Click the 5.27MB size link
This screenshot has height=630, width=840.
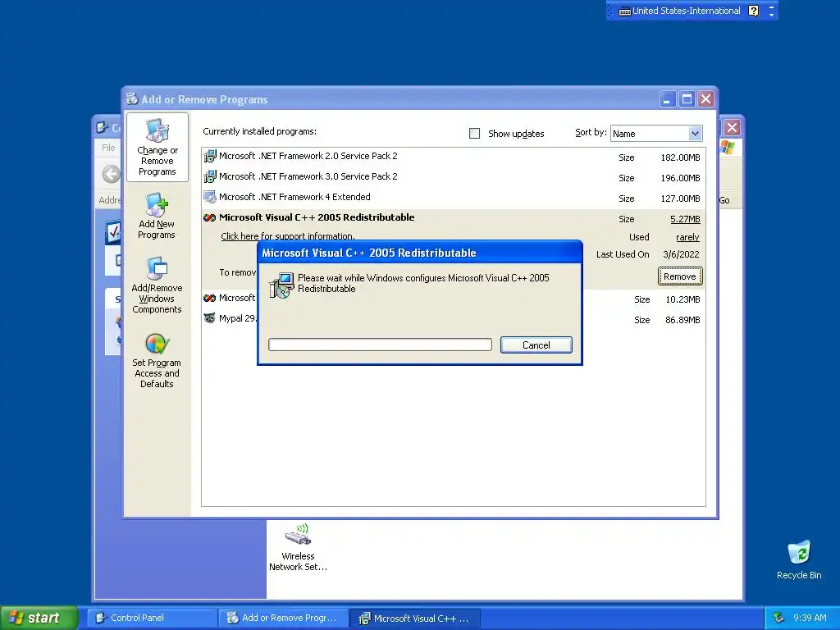(x=685, y=219)
